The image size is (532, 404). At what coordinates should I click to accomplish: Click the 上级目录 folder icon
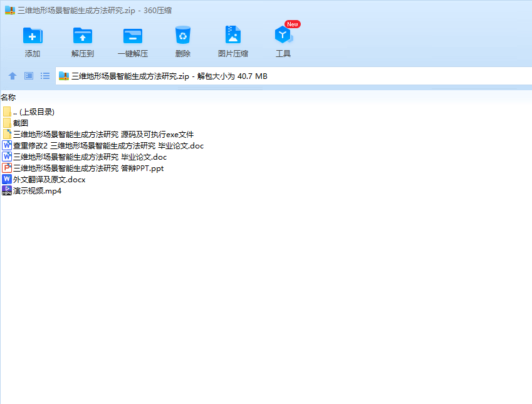point(7,111)
